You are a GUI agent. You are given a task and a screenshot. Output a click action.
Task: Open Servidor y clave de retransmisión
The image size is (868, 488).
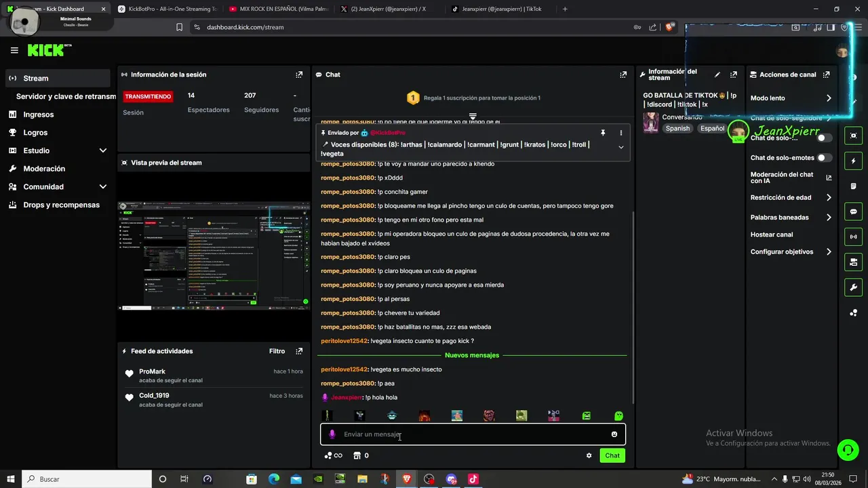click(66, 96)
